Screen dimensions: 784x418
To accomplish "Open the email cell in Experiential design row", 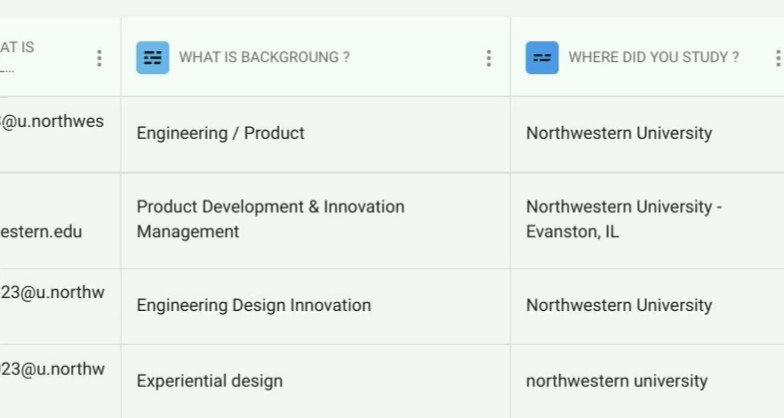I will pos(60,382).
